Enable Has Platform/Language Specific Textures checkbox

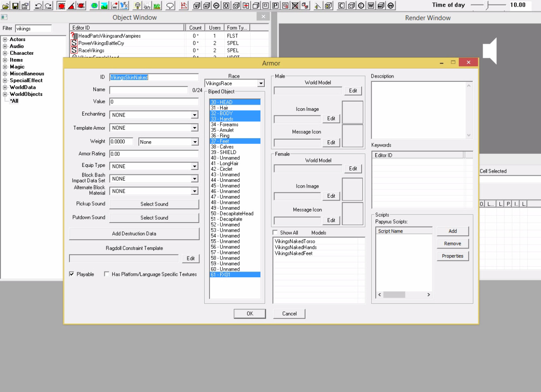[x=107, y=274]
